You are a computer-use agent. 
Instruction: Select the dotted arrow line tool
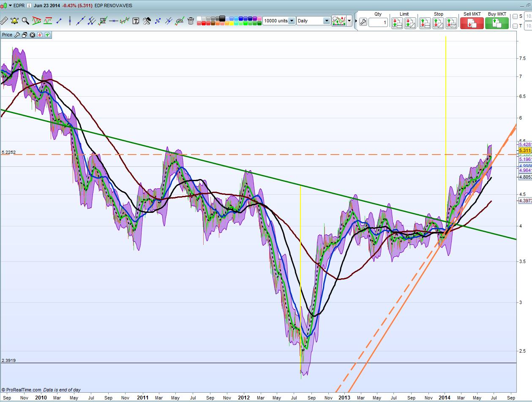coord(158,21)
